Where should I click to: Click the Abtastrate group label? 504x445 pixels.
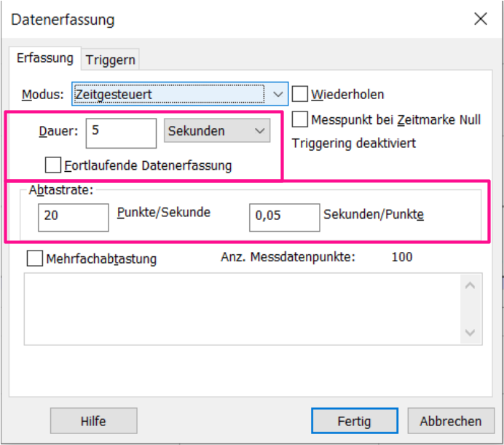point(61,190)
